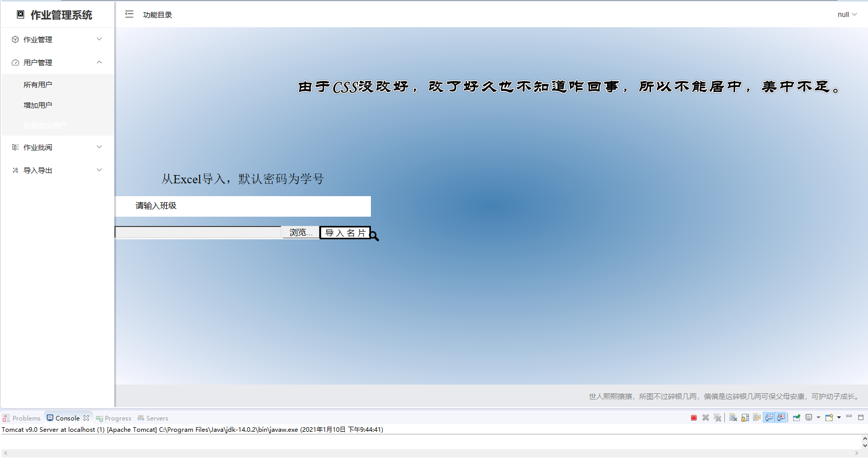The height and width of the screenshot is (458, 868).
Task: Click the 作业管理系统 logo icon
Action: click(21, 14)
